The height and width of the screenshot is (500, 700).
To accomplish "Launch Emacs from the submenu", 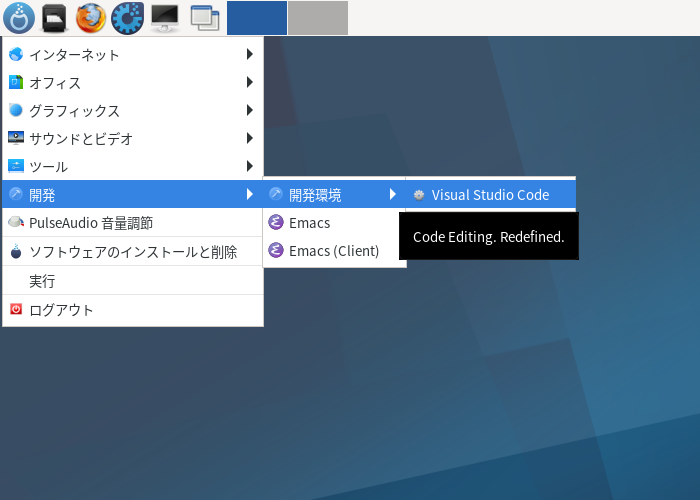I will (335, 222).
